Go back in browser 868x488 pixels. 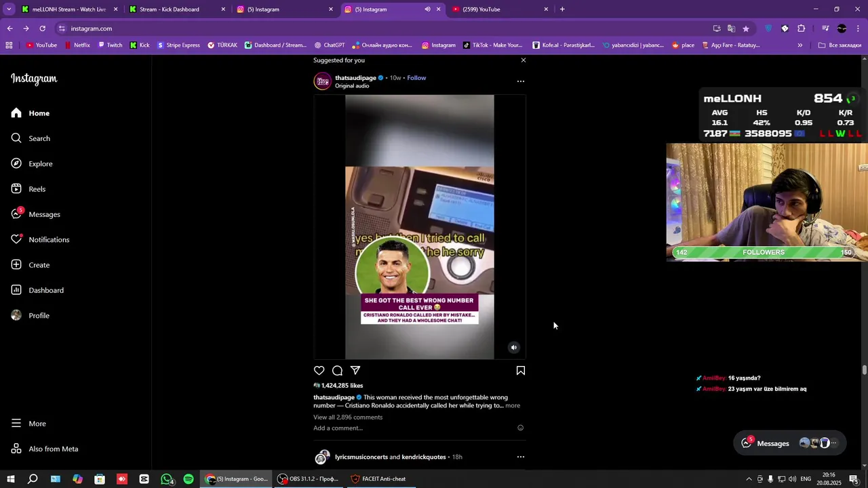pyautogui.click(x=9, y=28)
